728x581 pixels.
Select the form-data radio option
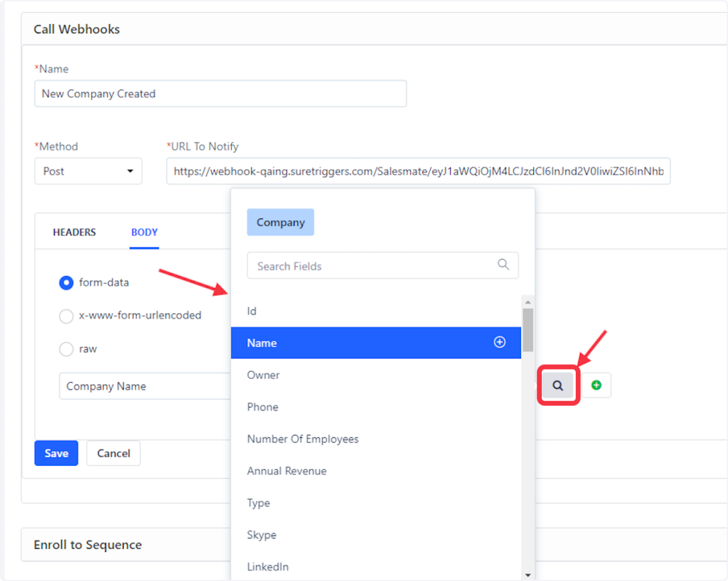66,282
